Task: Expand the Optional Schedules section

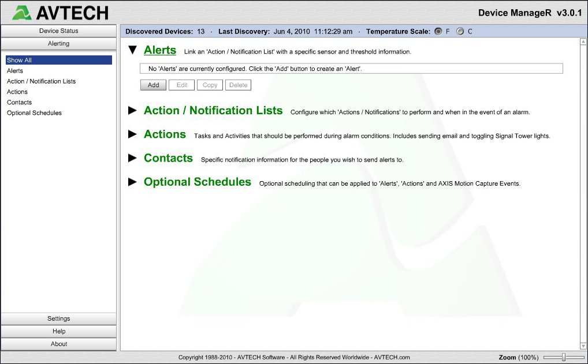Action: (133, 182)
